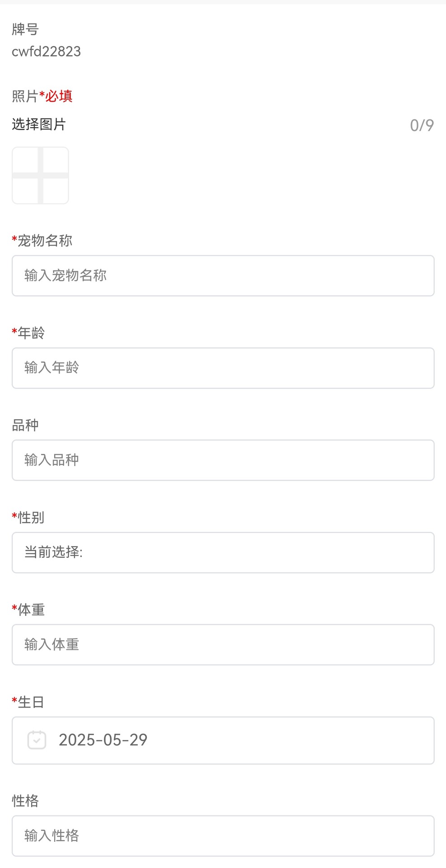Viewport: 446px width, 868px height.
Task: Open the 性别 selection dropdown
Action: tap(223, 552)
